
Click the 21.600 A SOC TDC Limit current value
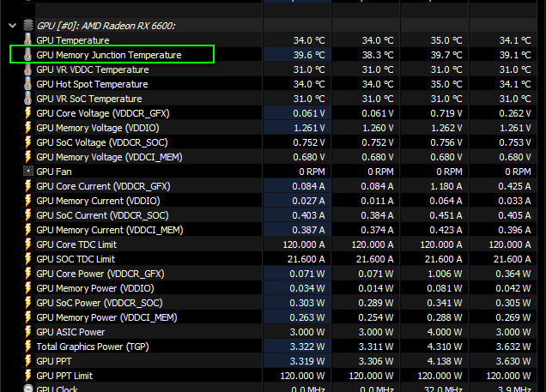click(306, 260)
